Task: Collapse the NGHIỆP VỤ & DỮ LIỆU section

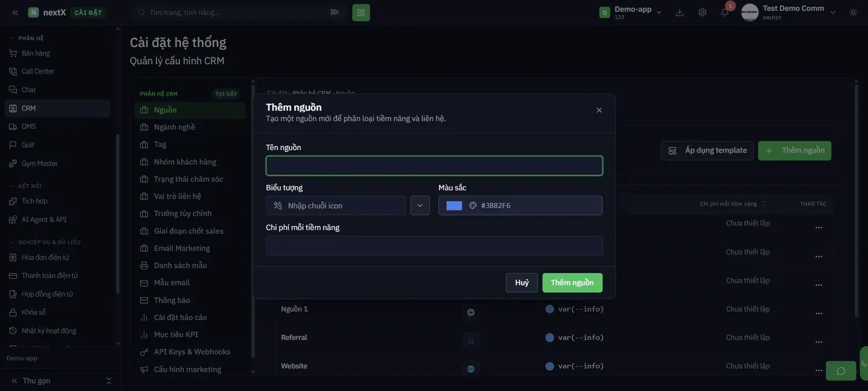Action: point(45,242)
